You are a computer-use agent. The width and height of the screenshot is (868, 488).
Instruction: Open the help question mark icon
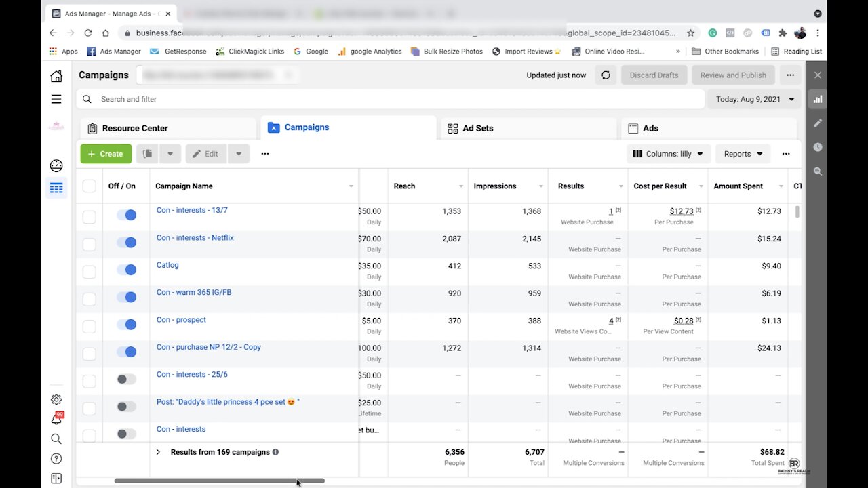56,458
